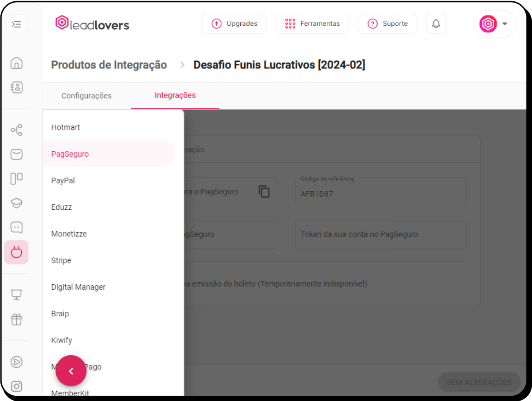Open the Instagram icon in sidebar
532x401 pixels.
point(16,386)
